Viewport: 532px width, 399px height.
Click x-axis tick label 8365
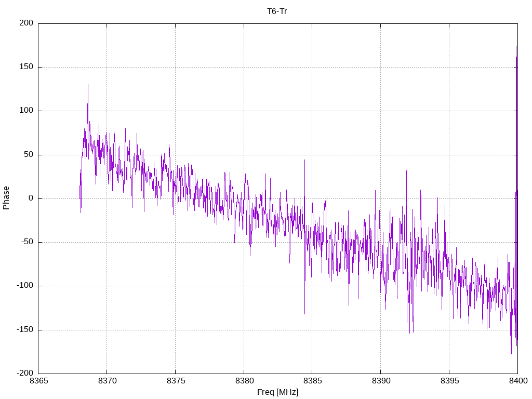pyautogui.click(x=38, y=381)
